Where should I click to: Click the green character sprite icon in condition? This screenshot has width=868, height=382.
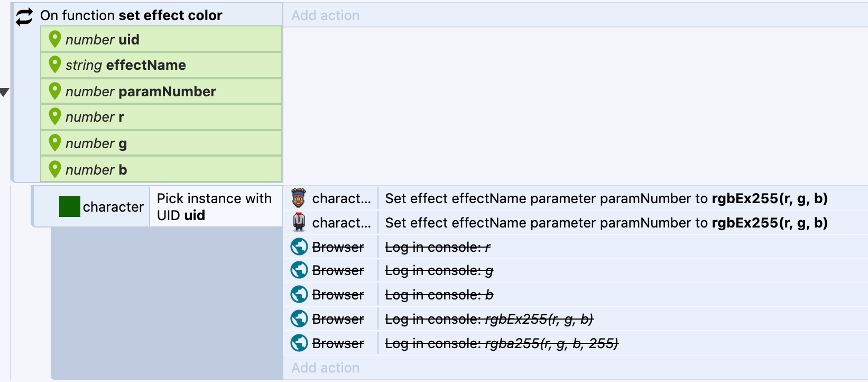tap(70, 206)
